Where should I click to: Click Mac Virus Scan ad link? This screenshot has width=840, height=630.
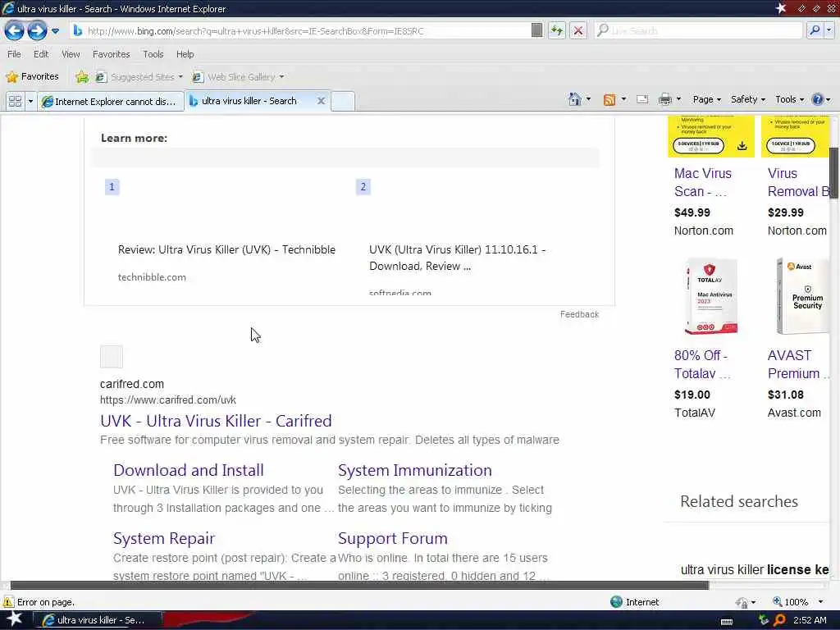[703, 182]
